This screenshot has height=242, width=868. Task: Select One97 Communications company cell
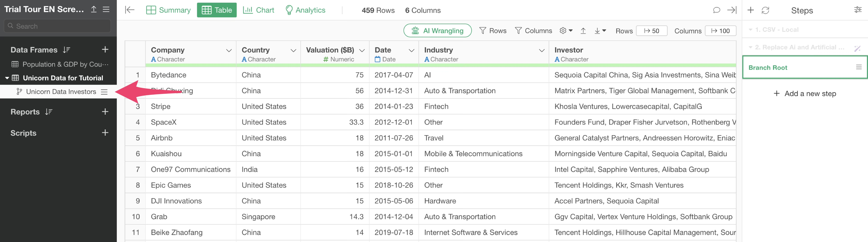pyautogui.click(x=191, y=169)
